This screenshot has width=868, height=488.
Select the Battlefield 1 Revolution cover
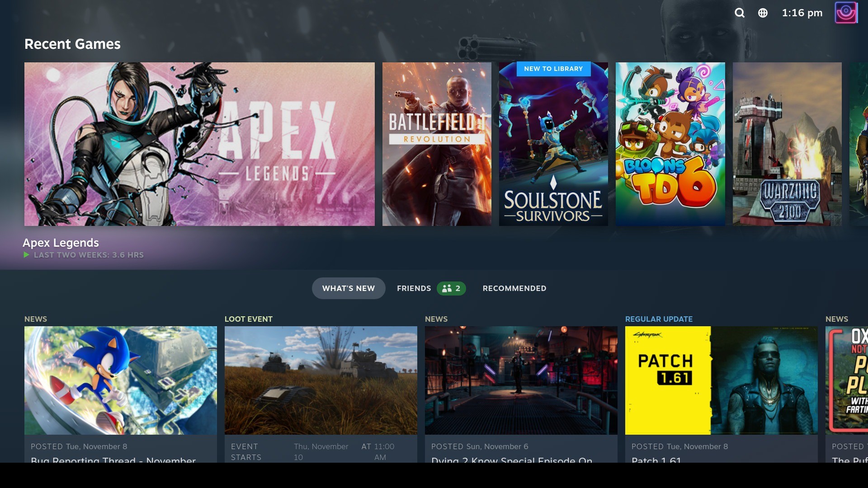[x=437, y=144]
